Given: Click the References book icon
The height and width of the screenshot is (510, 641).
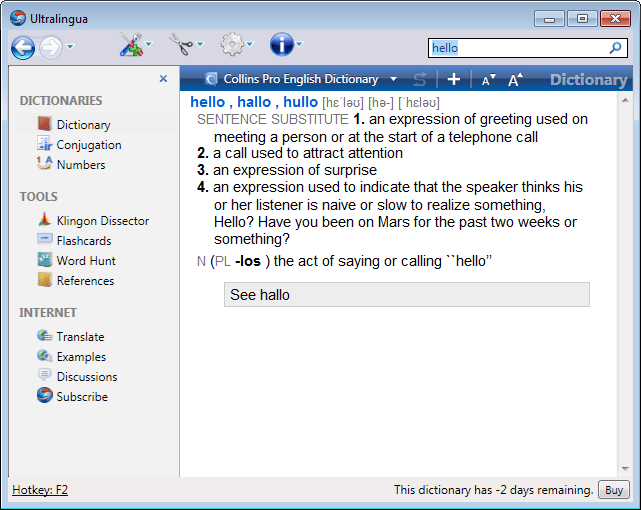Looking at the screenshot, I should tap(45, 280).
